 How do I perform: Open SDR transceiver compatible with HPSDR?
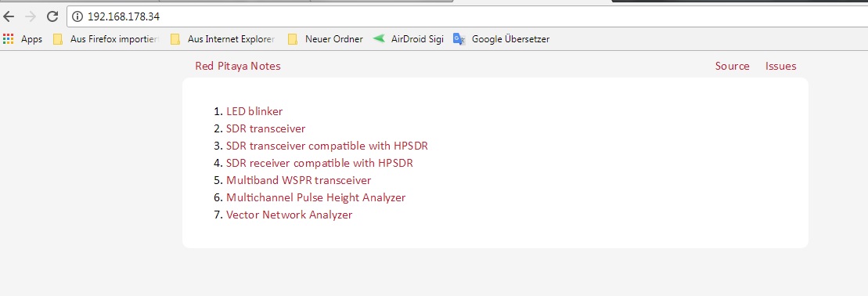pyautogui.click(x=327, y=146)
